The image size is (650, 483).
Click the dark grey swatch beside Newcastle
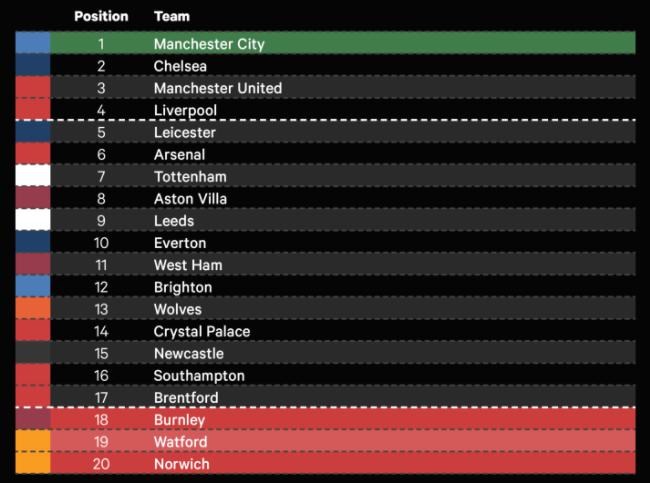[x=33, y=353]
